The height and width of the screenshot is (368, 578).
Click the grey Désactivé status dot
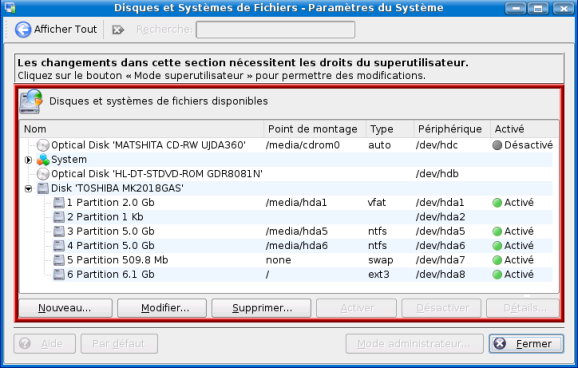click(497, 145)
